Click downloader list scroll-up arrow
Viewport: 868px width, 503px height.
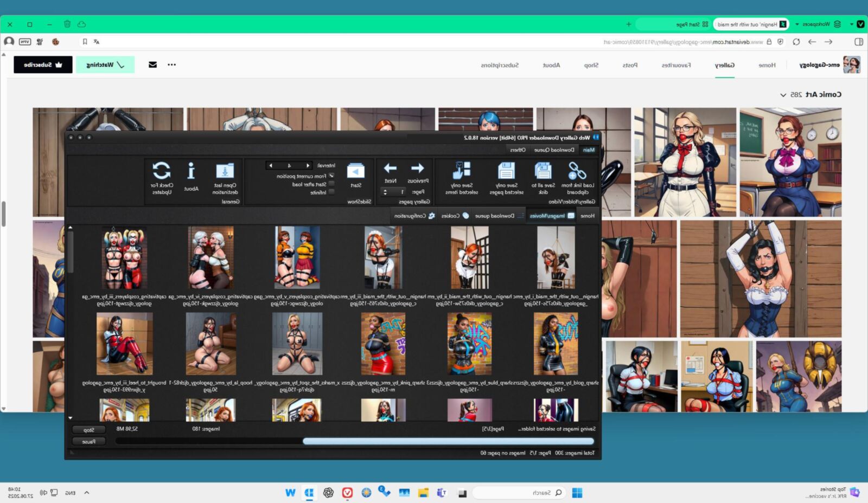pos(70,228)
